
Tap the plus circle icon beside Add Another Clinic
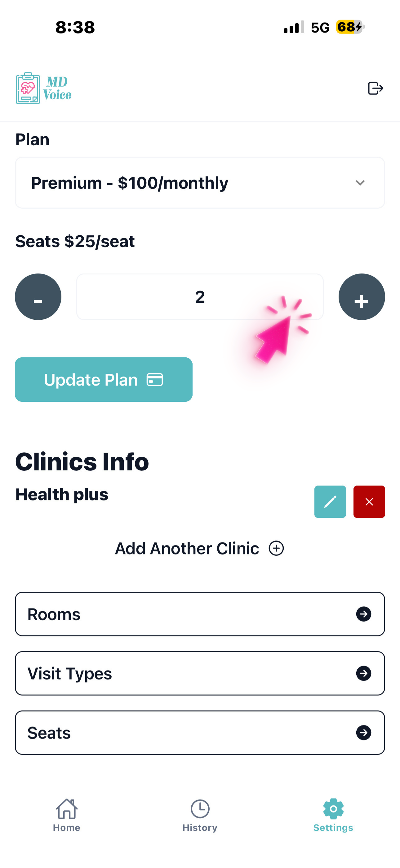point(276,548)
